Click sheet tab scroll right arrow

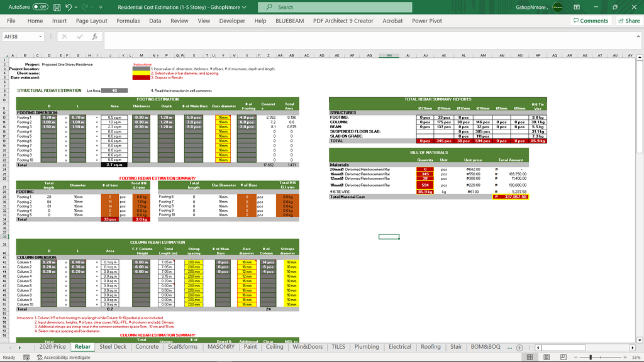point(19,348)
